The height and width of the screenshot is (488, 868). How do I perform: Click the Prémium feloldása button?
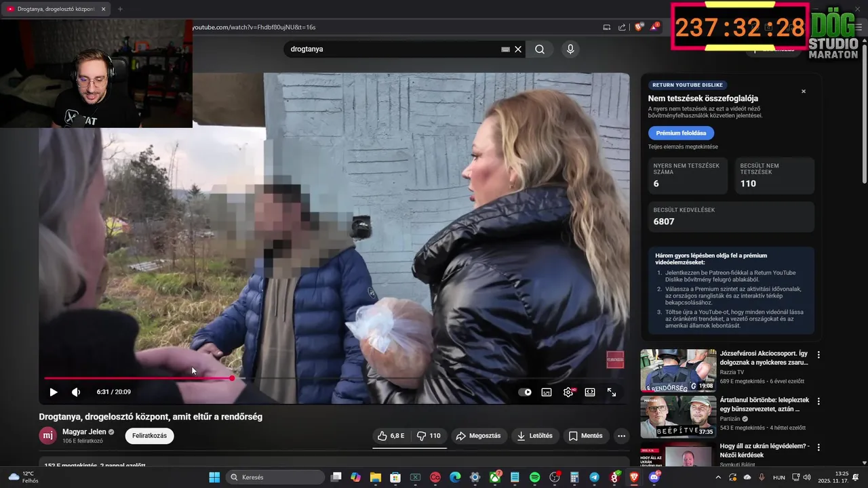681,133
